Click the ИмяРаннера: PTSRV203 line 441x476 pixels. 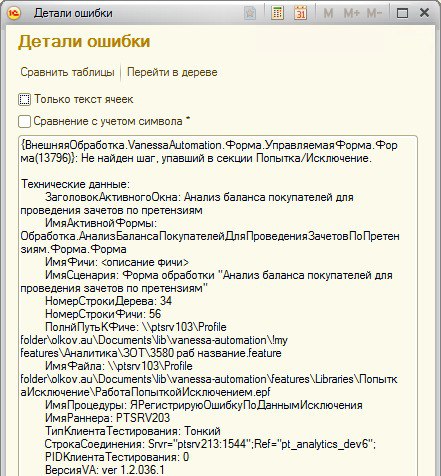tap(107, 418)
